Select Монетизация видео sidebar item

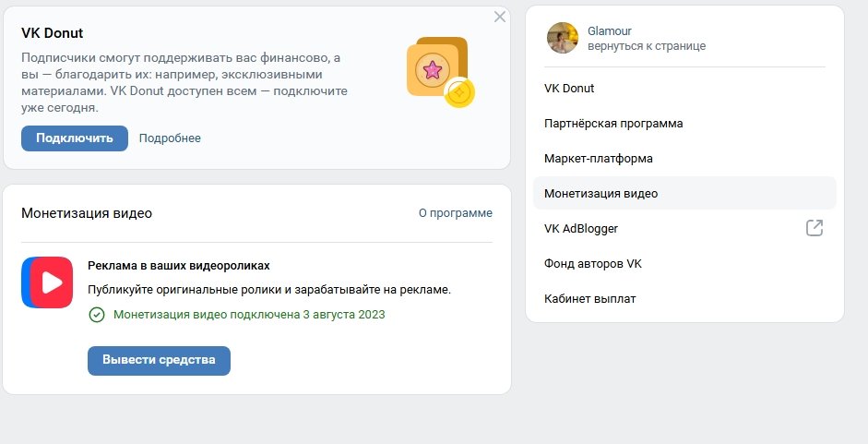coord(600,194)
